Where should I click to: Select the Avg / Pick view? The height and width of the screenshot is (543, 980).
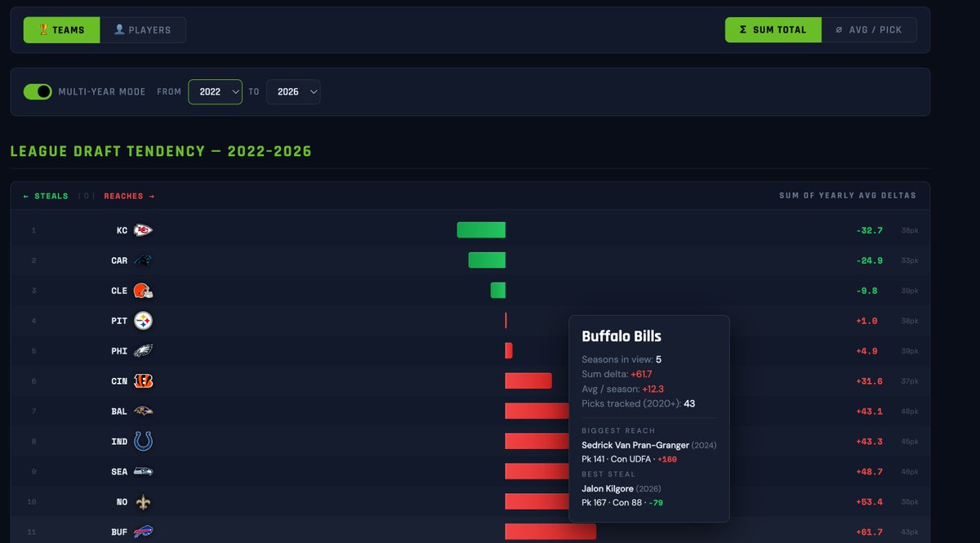pyautogui.click(x=869, y=30)
